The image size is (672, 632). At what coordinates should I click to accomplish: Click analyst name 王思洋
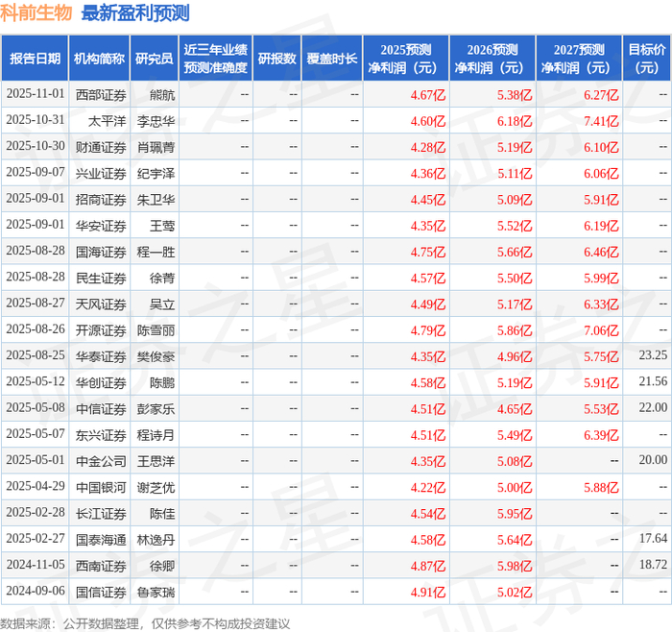tap(156, 461)
